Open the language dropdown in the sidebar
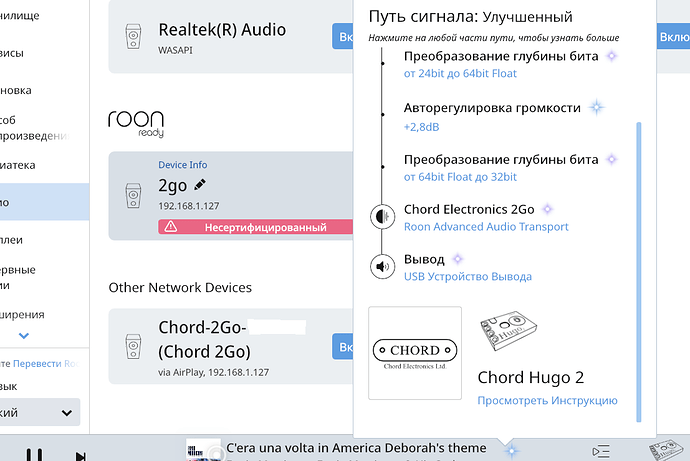Image resolution: width=690 pixels, height=461 pixels. click(39, 413)
